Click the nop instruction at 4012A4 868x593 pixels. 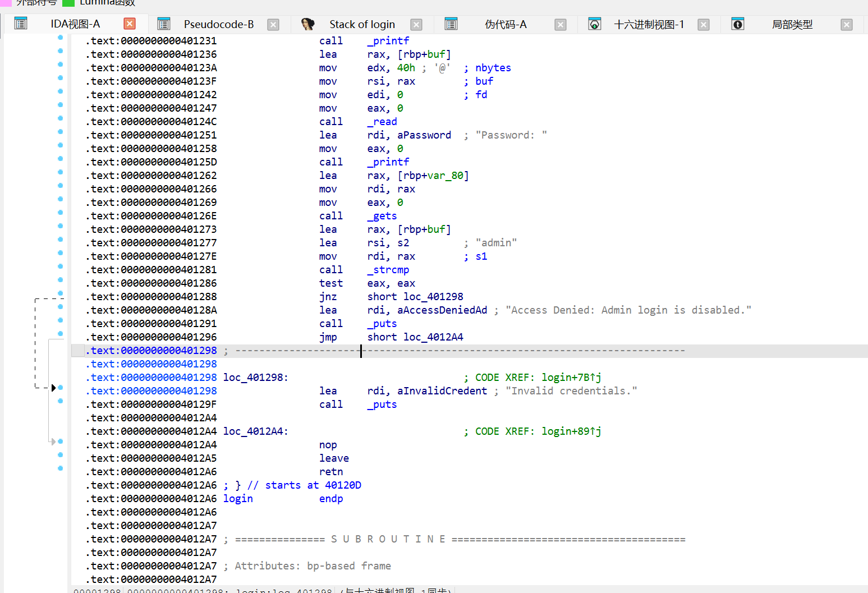point(328,445)
